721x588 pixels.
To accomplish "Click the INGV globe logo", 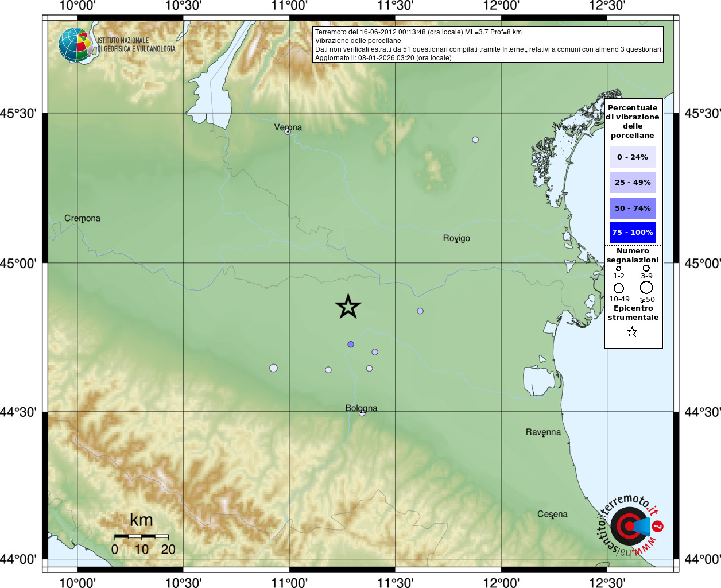I will tap(76, 45).
